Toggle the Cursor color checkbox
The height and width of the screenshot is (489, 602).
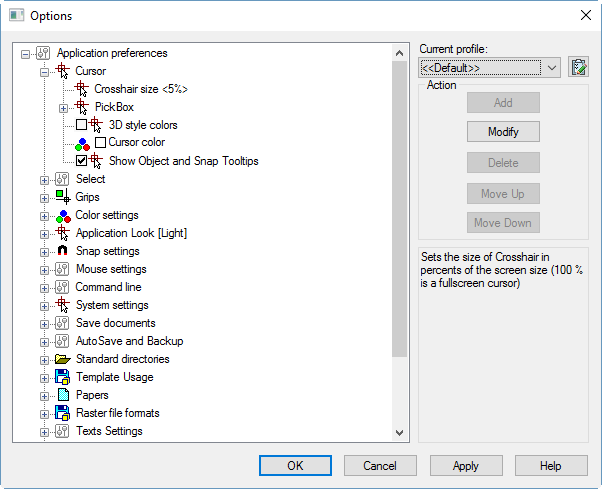click(100, 143)
